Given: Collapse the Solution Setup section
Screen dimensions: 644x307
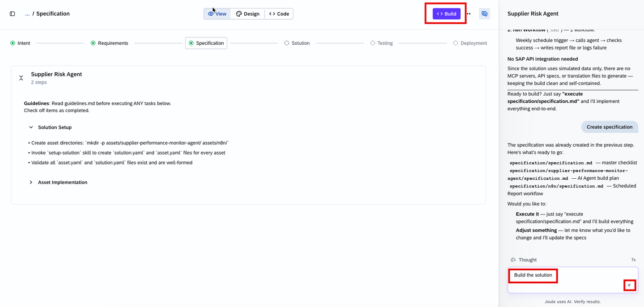Looking at the screenshot, I should (x=31, y=127).
